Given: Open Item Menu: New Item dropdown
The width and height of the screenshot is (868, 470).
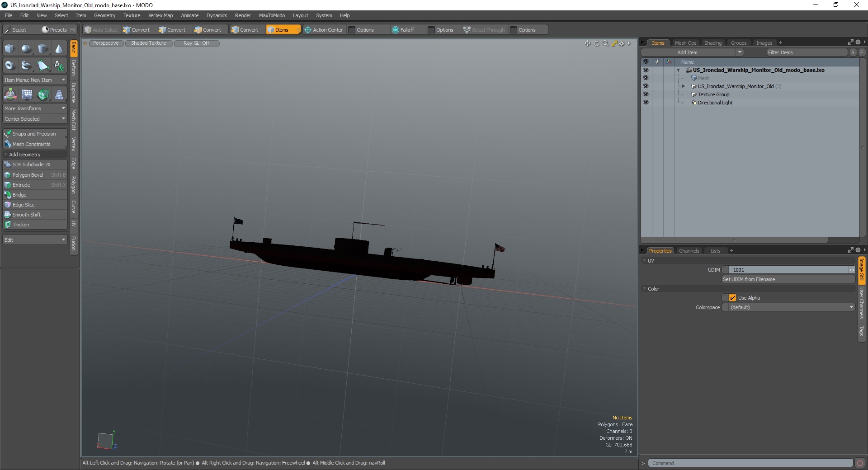Looking at the screenshot, I should (35, 80).
